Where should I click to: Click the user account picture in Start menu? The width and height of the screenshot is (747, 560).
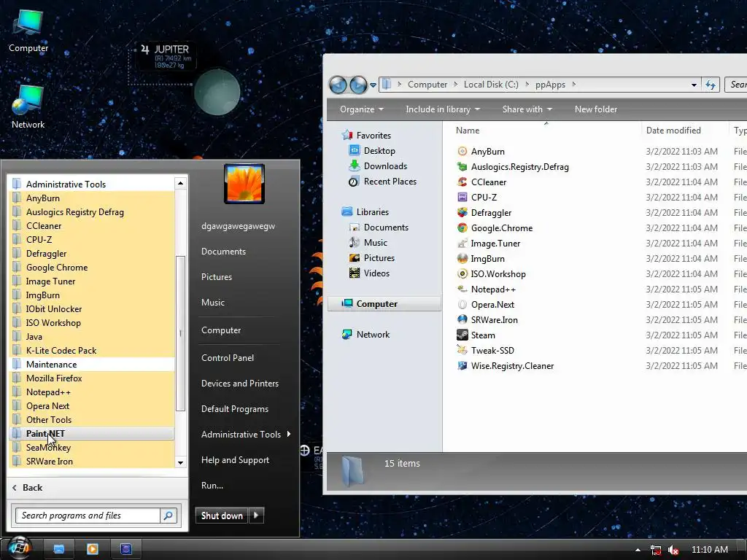(x=244, y=184)
